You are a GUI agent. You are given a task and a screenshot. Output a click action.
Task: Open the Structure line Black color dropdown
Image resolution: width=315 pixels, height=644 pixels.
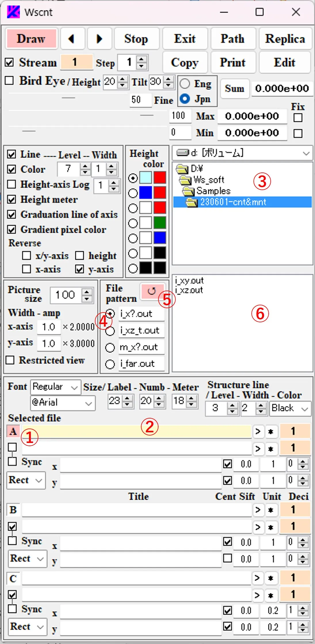point(290,408)
